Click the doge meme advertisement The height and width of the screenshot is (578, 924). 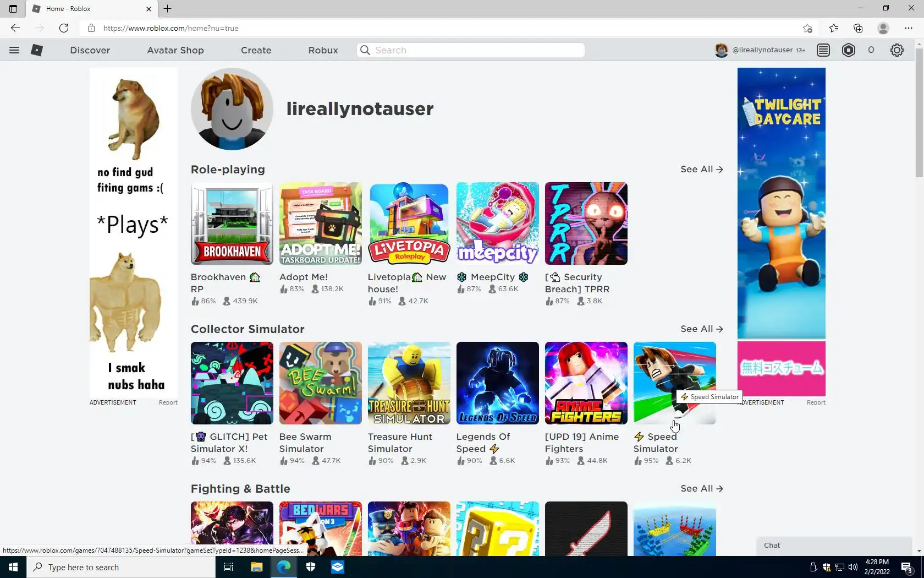pyautogui.click(x=134, y=232)
